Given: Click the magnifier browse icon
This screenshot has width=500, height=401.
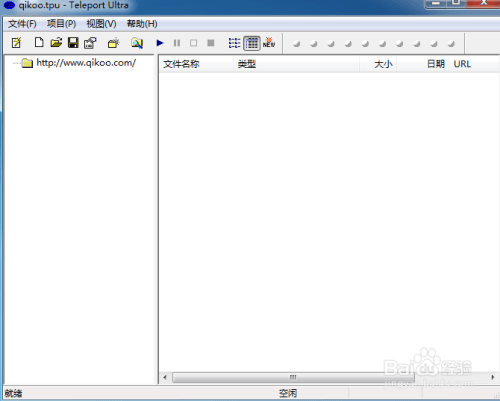Looking at the screenshot, I should pyautogui.click(x=137, y=43).
